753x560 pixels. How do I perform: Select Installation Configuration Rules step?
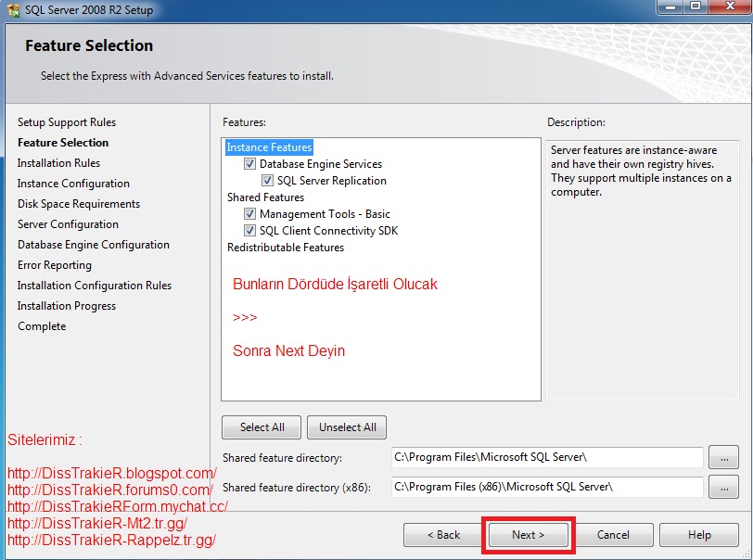(x=95, y=286)
